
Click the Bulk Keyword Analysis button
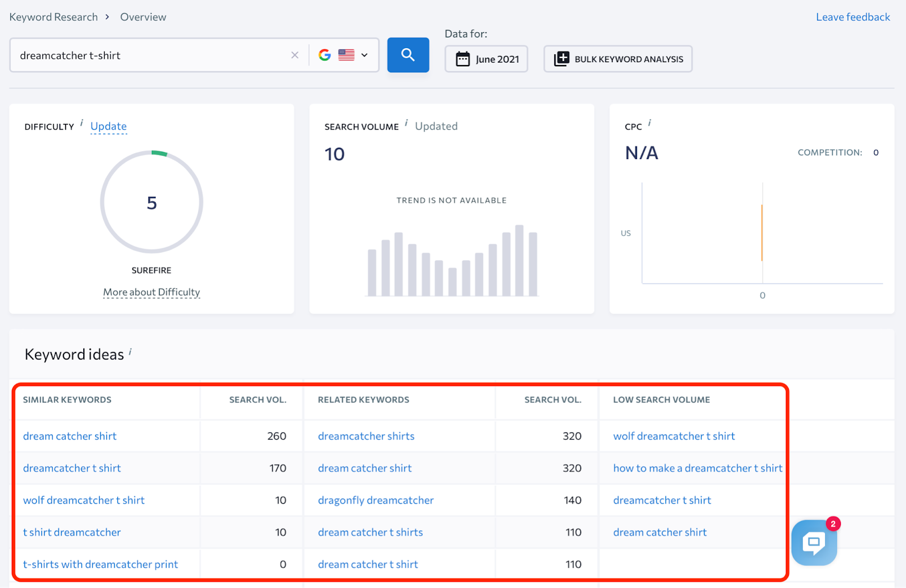coord(618,59)
